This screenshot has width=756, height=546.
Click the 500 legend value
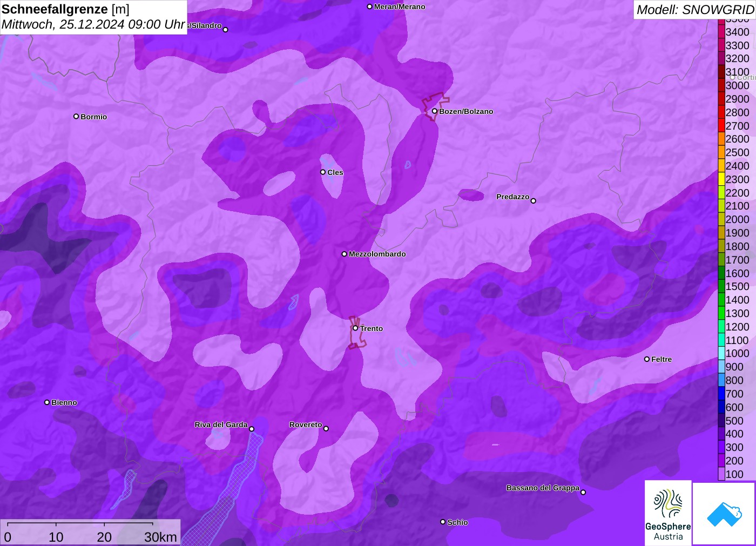click(x=734, y=421)
